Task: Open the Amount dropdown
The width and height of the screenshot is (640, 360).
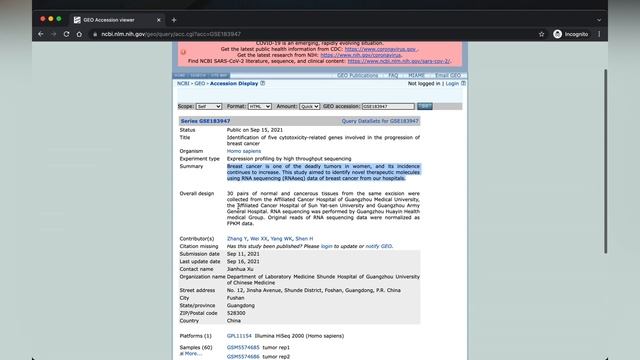Action: point(309,107)
